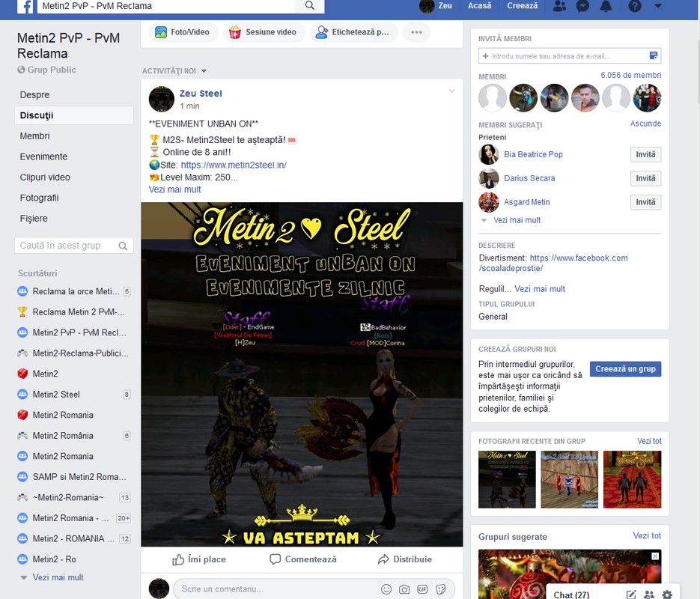
Task: Expand post text with Vezi mai mult
Action: [x=174, y=189]
